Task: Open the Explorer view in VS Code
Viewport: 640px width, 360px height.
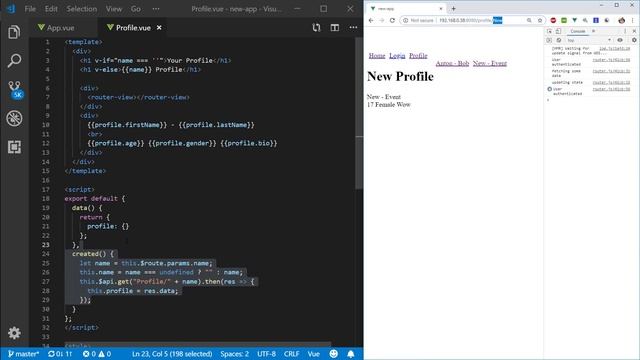Action: (x=14, y=32)
